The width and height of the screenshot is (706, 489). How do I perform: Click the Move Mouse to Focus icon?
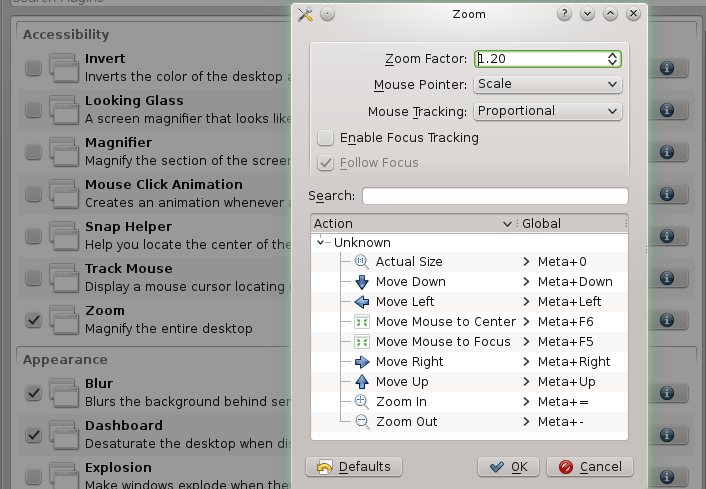click(362, 342)
